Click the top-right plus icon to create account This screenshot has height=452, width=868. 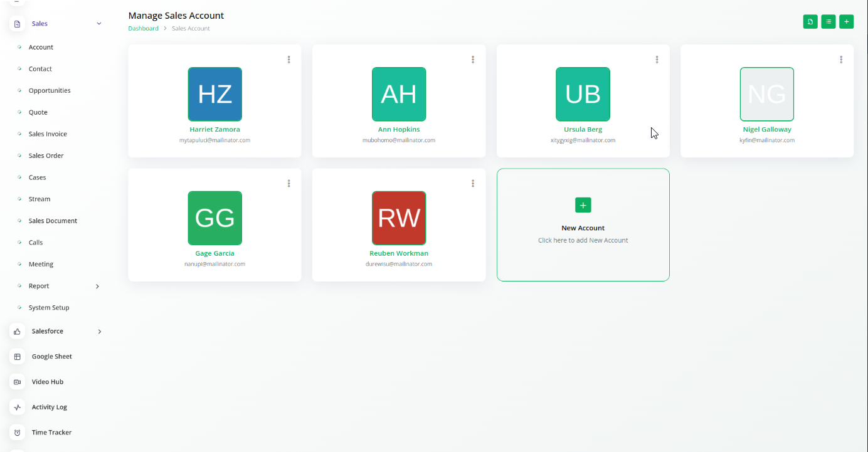point(846,22)
